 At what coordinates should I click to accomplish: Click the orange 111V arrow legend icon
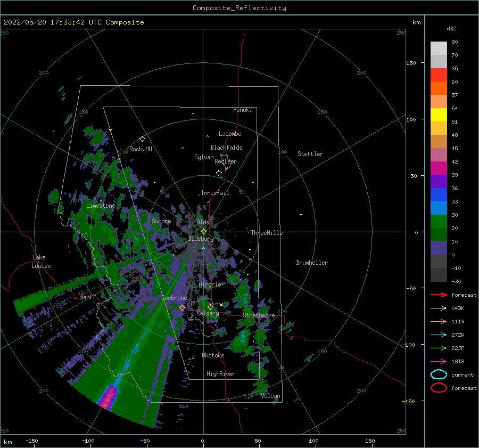(x=439, y=321)
